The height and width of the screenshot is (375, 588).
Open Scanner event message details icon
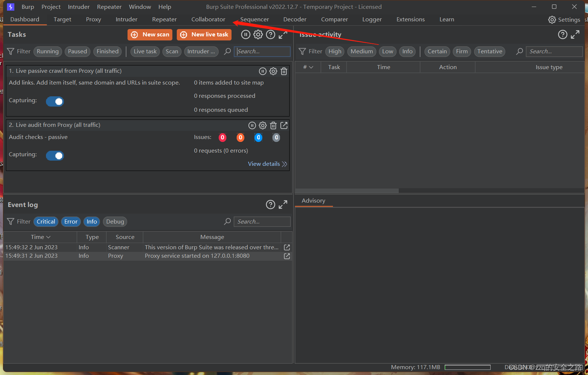pyautogui.click(x=287, y=247)
